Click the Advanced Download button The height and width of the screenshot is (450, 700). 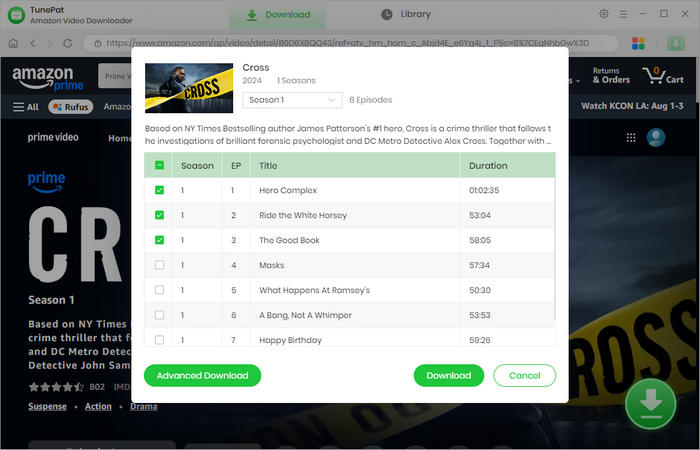coord(202,376)
